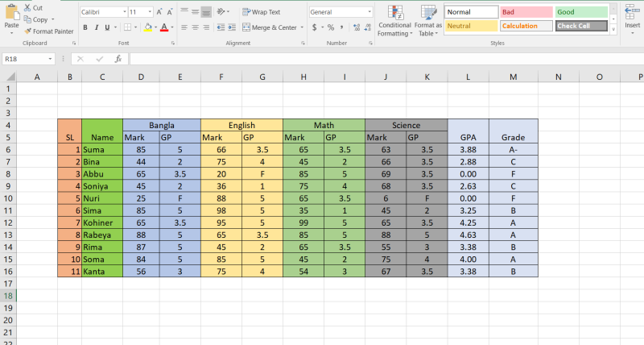Toggle Underline formatting

[x=107, y=27]
